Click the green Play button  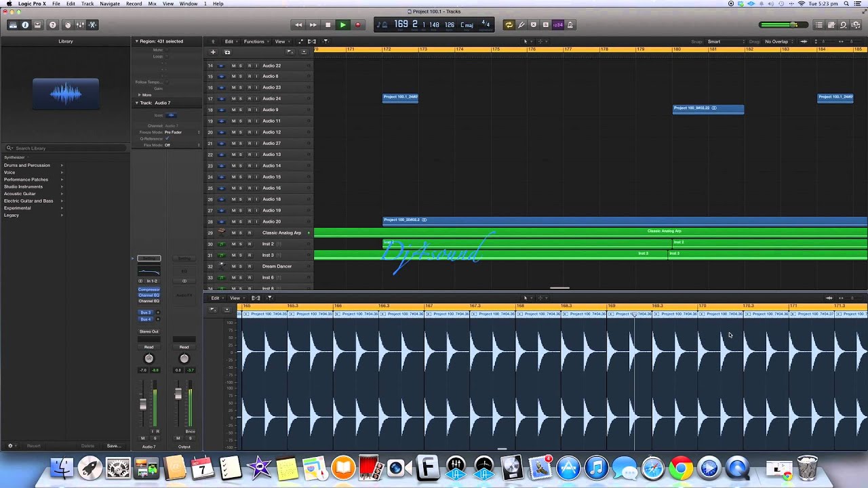342,25
